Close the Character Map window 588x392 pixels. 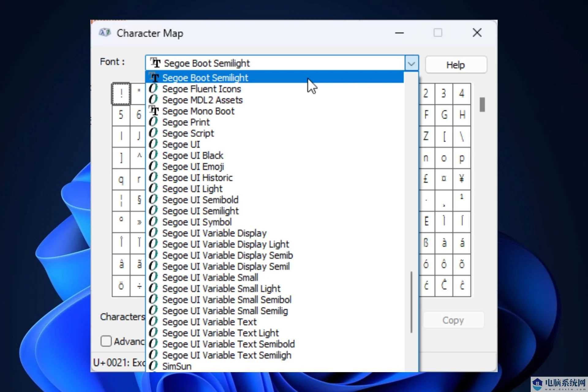[x=477, y=32]
